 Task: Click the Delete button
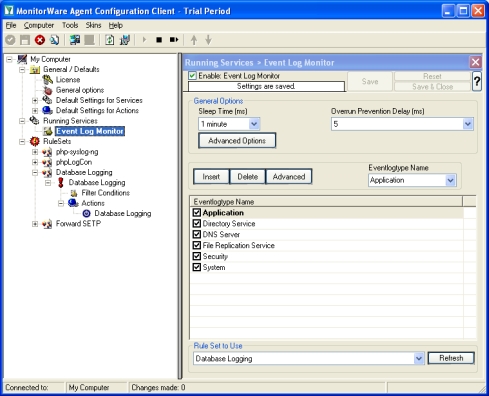(248, 177)
